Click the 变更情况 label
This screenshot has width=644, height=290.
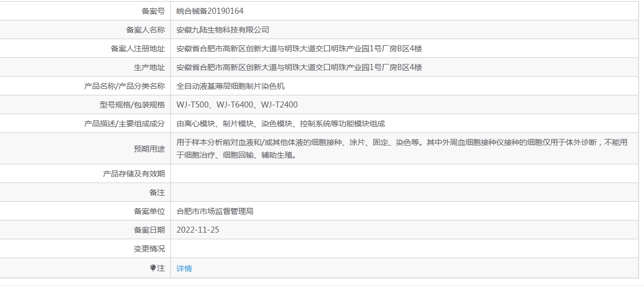pyautogui.click(x=149, y=249)
